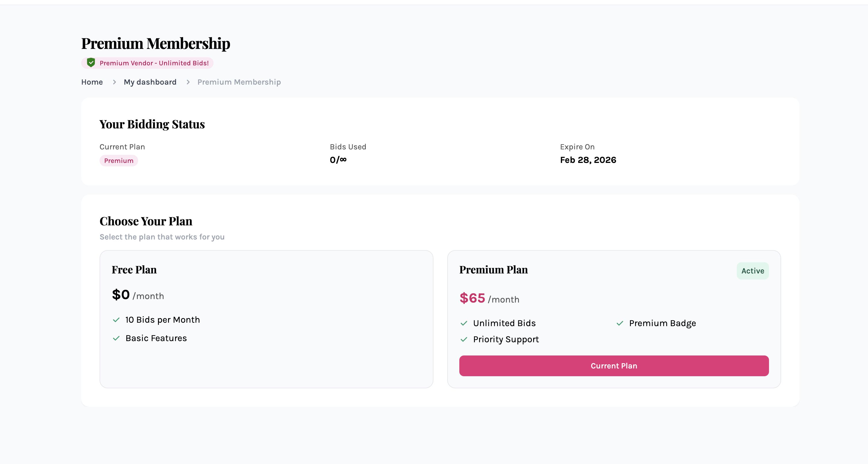The height and width of the screenshot is (464, 868).
Task: Click the Premium current plan tag
Action: tap(119, 161)
